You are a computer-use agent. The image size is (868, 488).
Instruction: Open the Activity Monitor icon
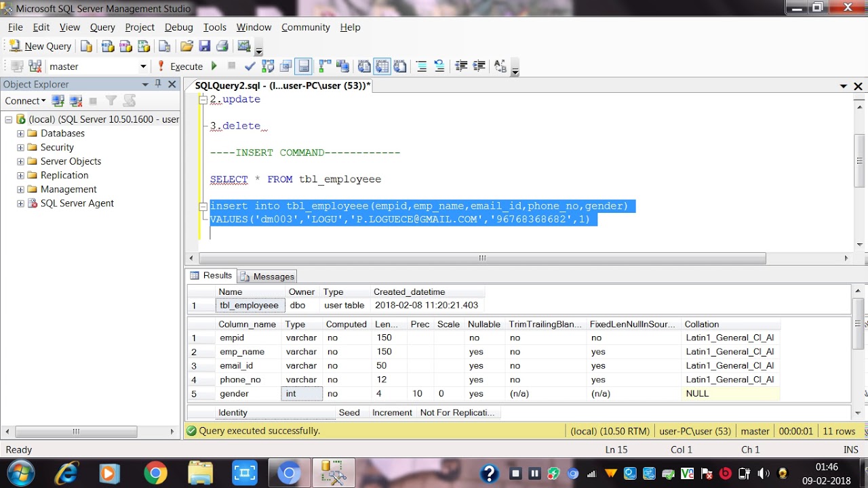(x=244, y=46)
